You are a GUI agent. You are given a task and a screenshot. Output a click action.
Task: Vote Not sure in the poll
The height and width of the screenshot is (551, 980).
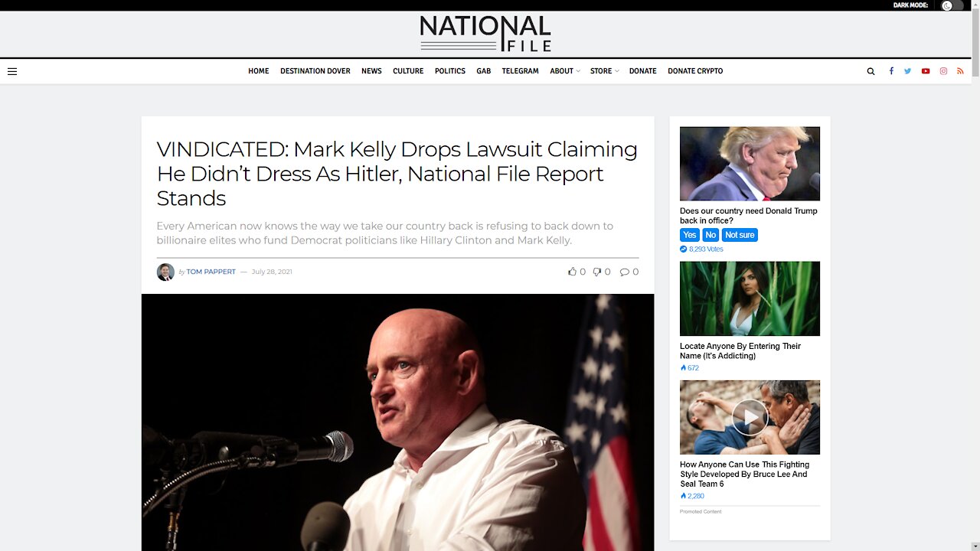(740, 235)
